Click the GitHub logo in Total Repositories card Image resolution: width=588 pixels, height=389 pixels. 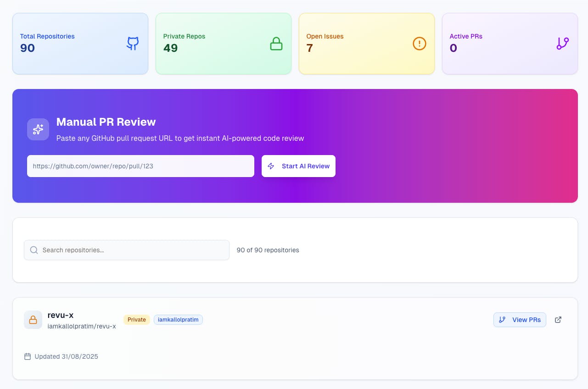click(x=133, y=44)
